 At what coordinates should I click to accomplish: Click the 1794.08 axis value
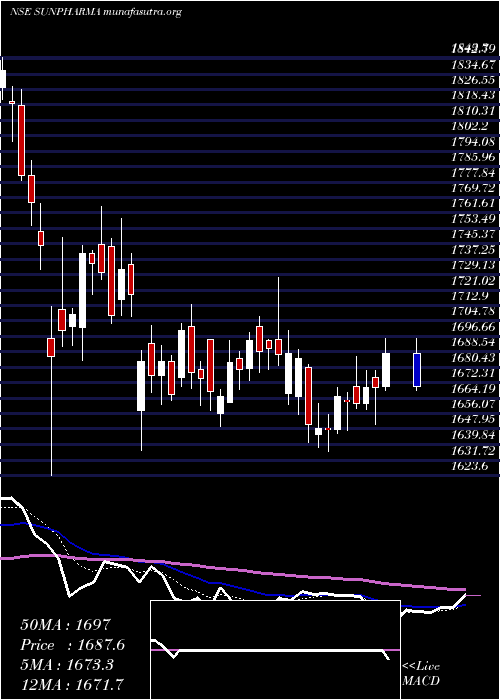point(473,142)
